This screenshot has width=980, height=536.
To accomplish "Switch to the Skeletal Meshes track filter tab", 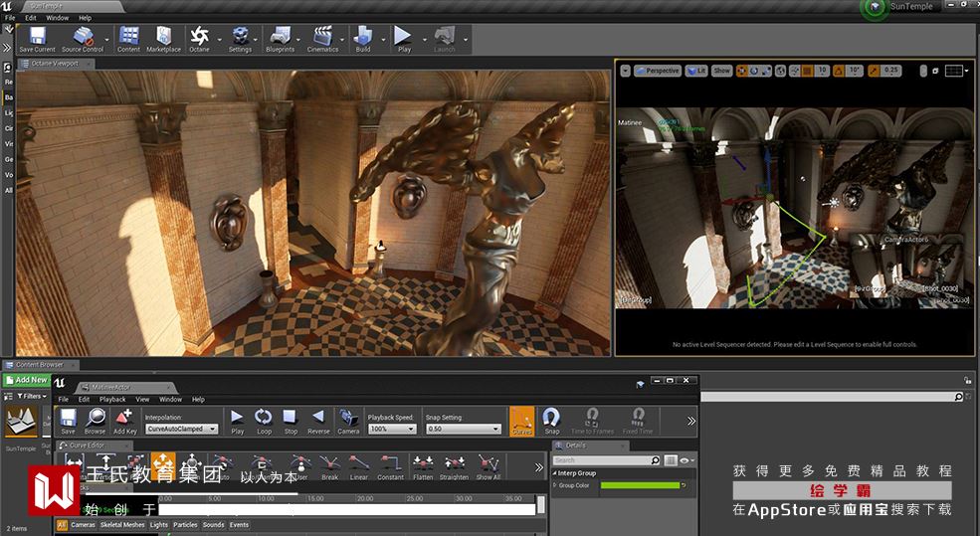I will coord(123,525).
